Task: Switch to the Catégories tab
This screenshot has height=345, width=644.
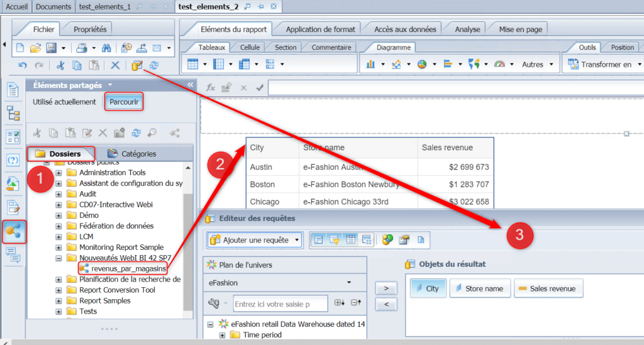Action: [x=131, y=154]
